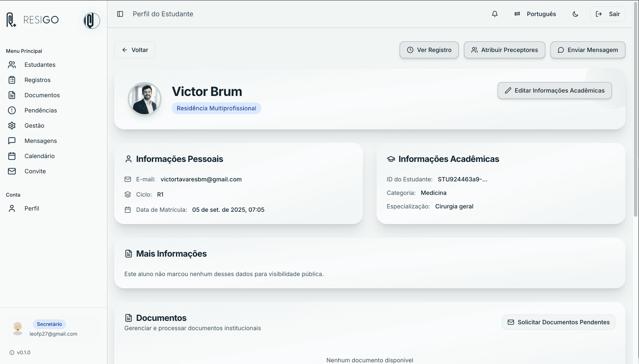The width and height of the screenshot is (639, 364).
Task: Open Calendário in the main menu
Action: (x=39, y=156)
